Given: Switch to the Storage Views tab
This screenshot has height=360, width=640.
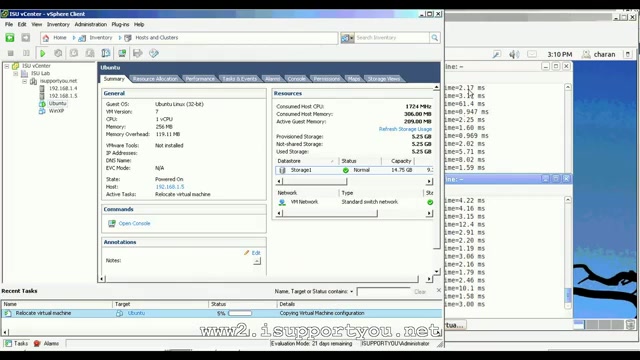Looking at the screenshot, I should [384, 79].
